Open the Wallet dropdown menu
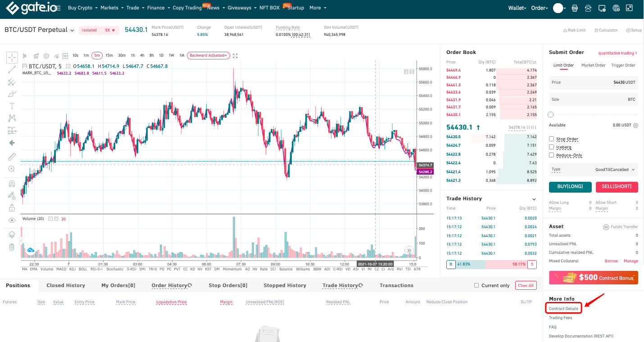 click(x=517, y=8)
